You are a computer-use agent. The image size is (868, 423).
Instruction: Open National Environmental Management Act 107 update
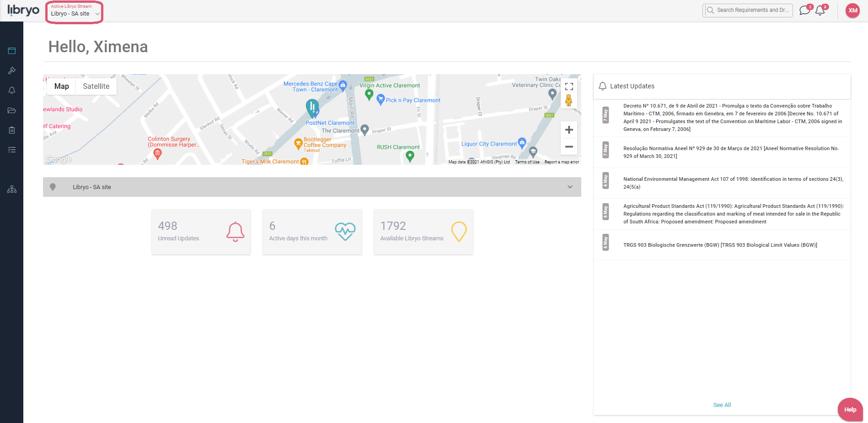722,183
